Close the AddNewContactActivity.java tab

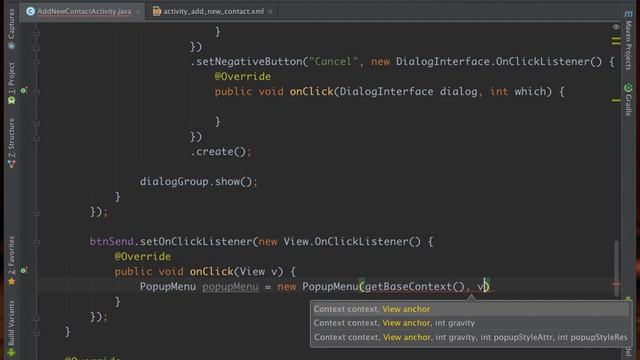click(x=138, y=12)
